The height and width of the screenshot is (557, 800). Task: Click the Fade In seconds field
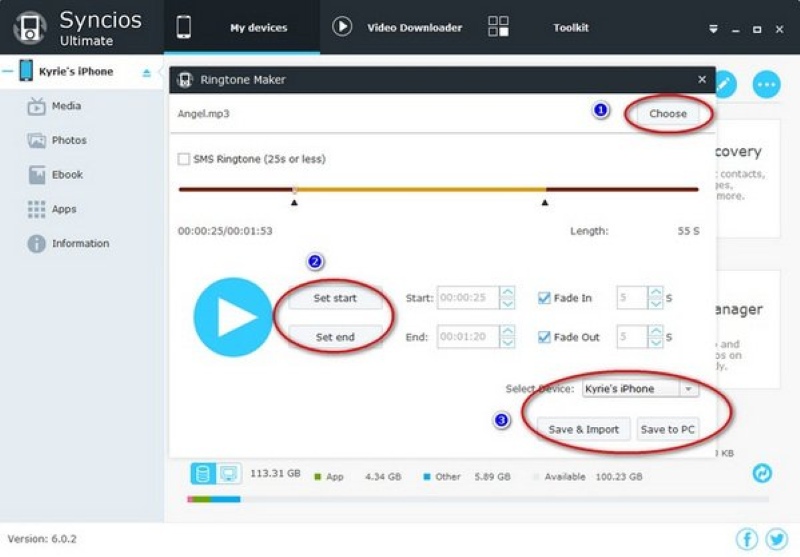click(632, 297)
